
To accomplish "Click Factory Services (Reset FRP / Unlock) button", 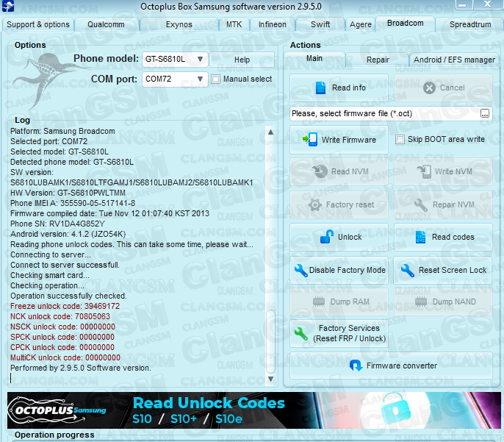I will pos(339,334).
